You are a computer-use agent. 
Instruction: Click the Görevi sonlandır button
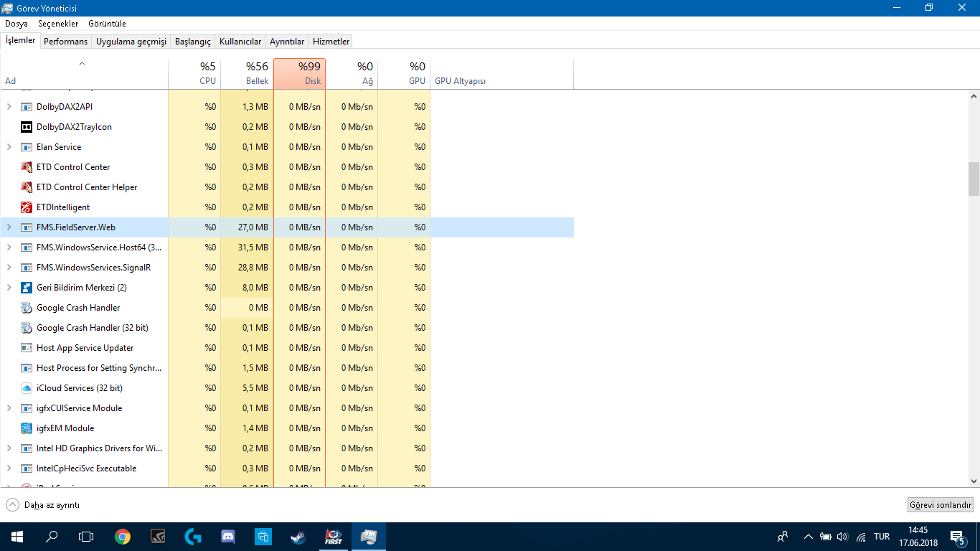[x=940, y=505]
